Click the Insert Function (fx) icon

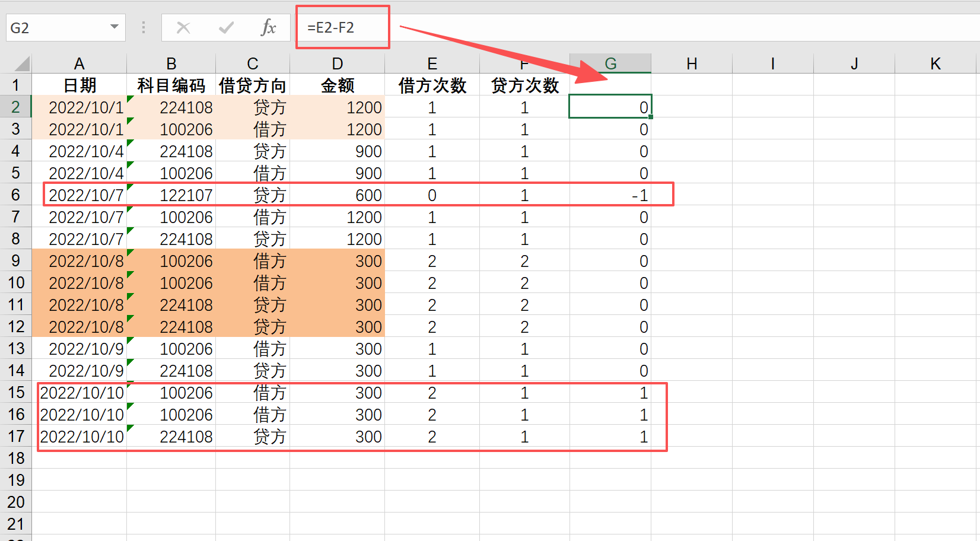tap(270, 27)
